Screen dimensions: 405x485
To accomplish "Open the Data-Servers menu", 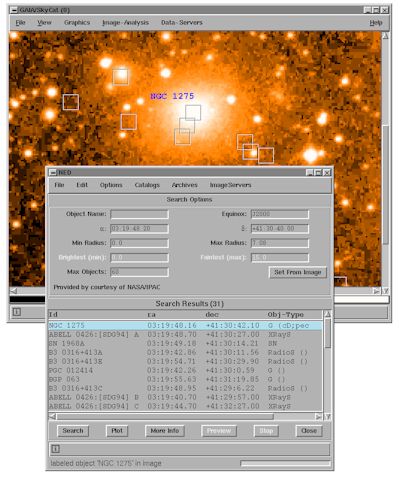I will (182, 23).
